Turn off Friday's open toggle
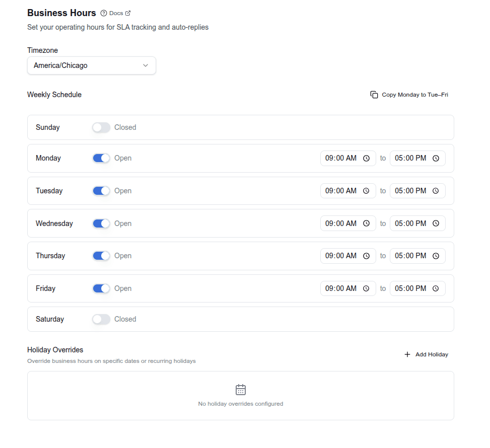The height and width of the screenshot is (448, 490). pyautogui.click(x=101, y=288)
